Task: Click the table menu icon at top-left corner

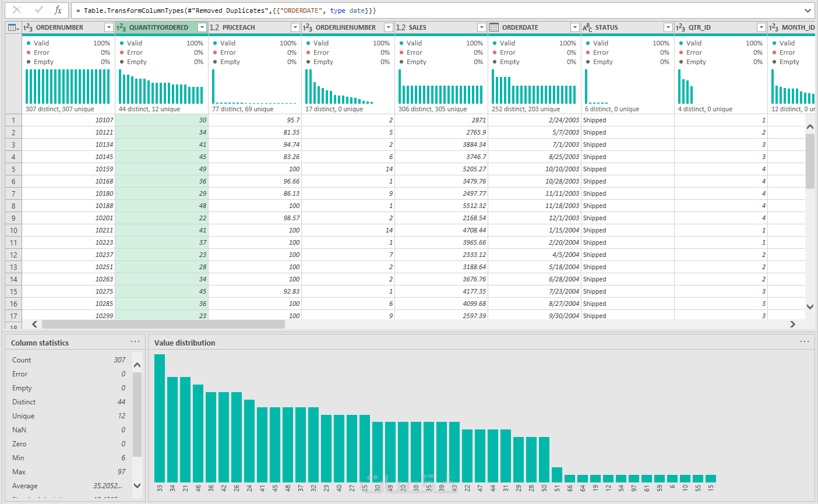Action: 13,27
